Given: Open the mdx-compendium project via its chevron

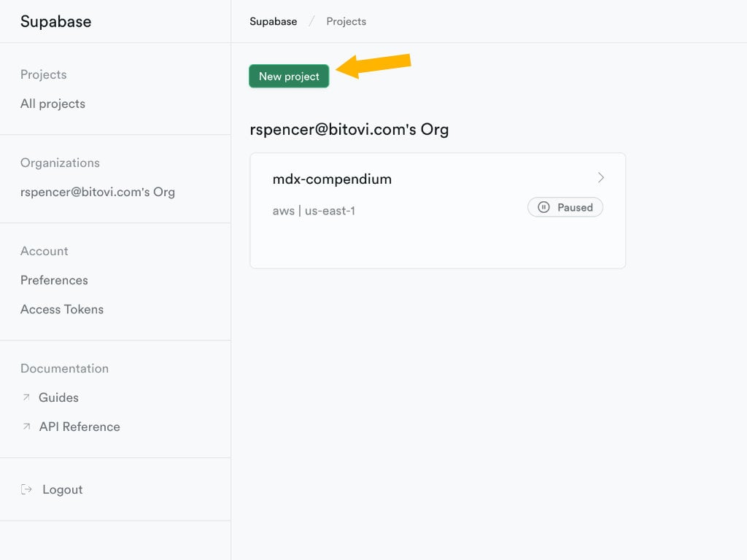Looking at the screenshot, I should [600, 177].
